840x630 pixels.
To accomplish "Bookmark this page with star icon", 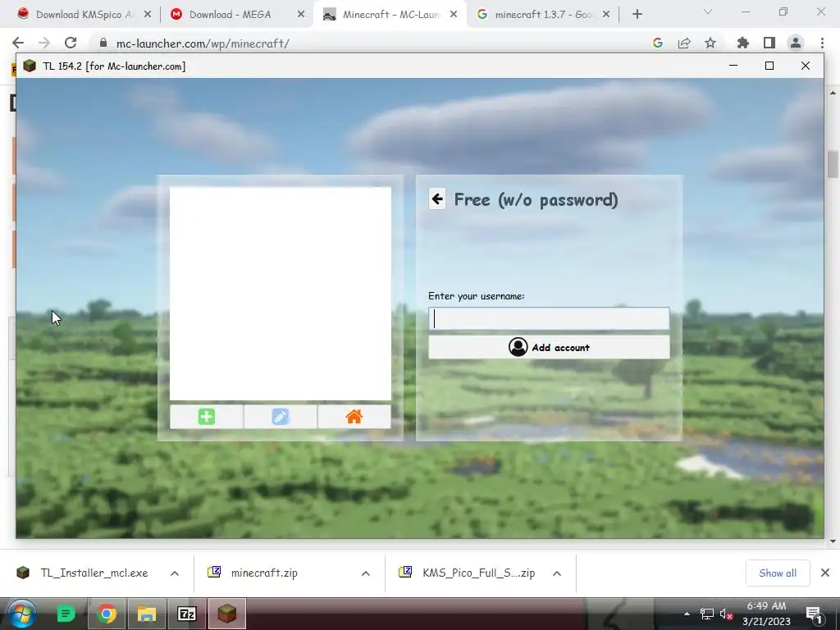I will (x=710, y=43).
